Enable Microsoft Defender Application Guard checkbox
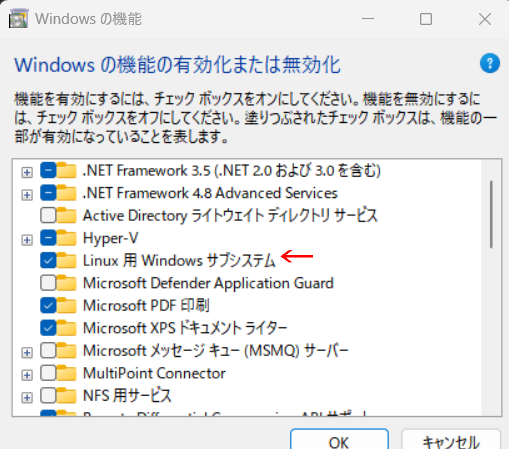 pos(48,283)
